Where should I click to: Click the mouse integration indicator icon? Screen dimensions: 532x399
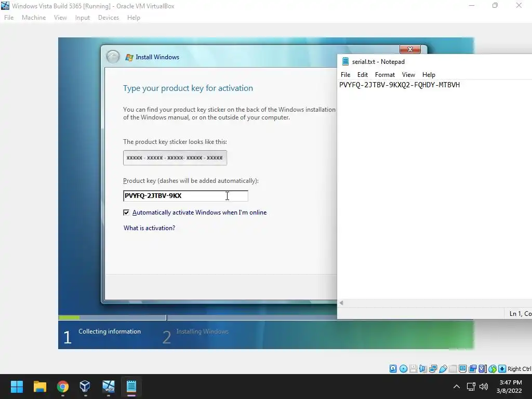click(x=493, y=369)
